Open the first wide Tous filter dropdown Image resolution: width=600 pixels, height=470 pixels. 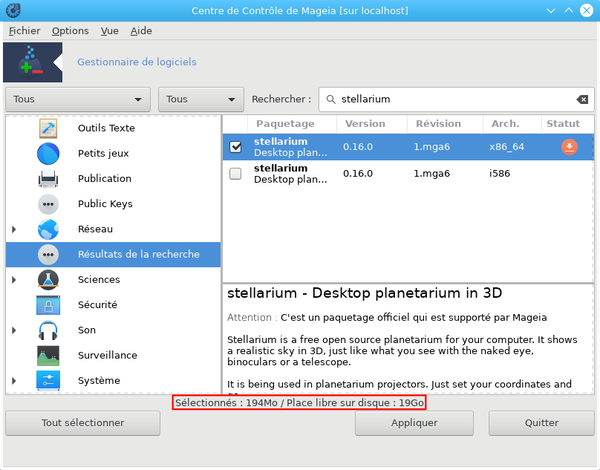pos(78,100)
